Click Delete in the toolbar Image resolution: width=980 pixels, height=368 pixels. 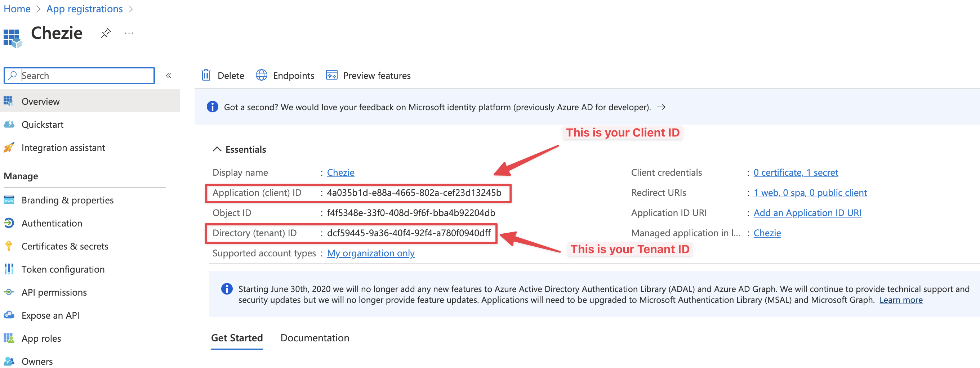pyautogui.click(x=223, y=75)
